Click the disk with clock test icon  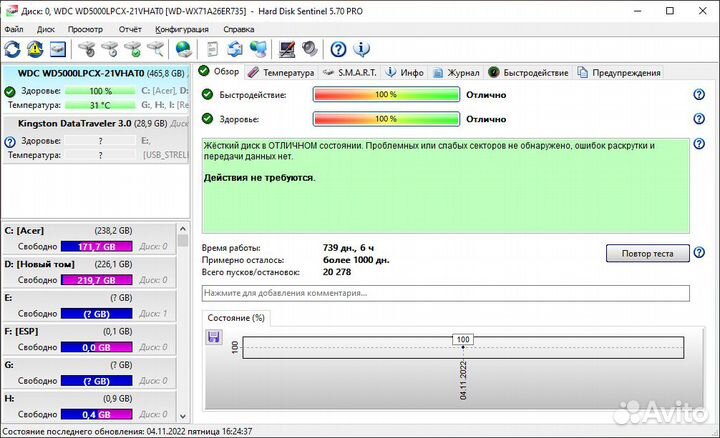[x=110, y=49]
